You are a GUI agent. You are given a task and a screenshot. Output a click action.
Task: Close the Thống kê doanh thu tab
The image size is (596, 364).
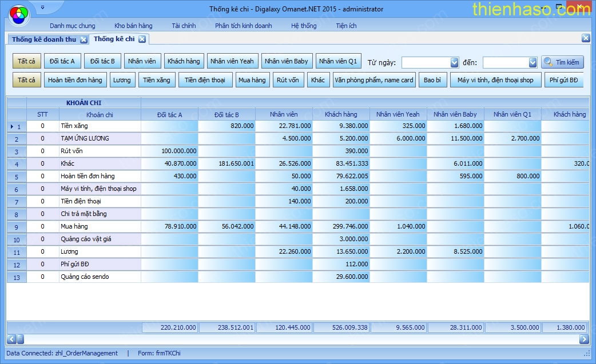coord(84,39)
